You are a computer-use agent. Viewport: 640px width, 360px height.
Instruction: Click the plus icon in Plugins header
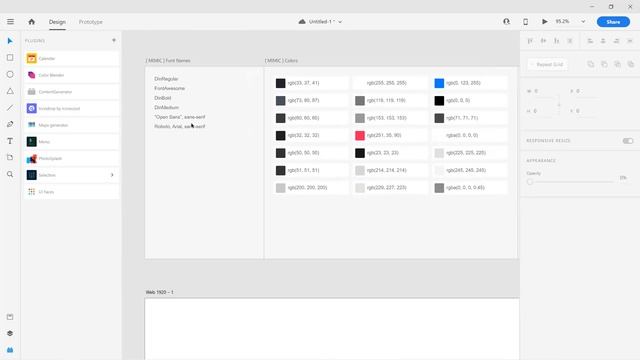(114, 40)
